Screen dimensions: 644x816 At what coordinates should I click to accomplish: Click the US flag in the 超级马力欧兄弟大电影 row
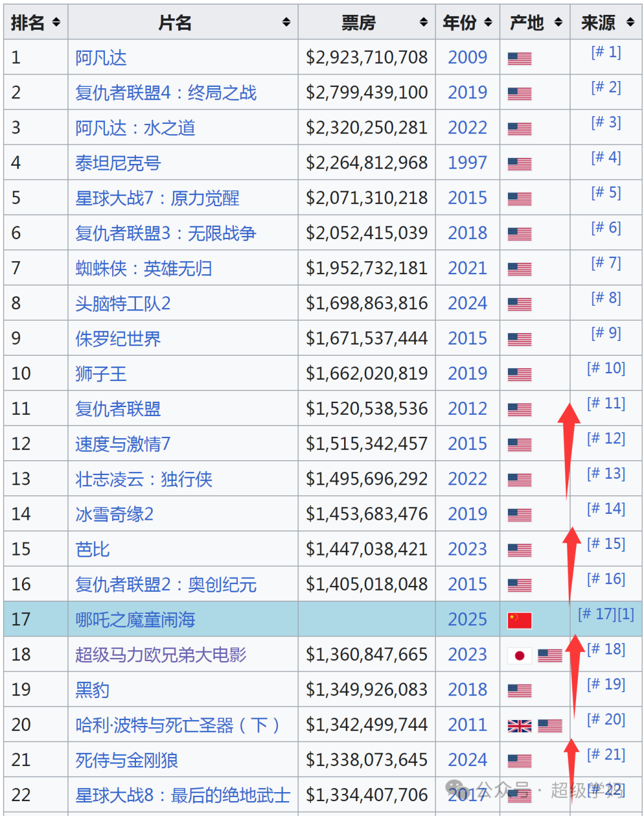coord(550,656)
